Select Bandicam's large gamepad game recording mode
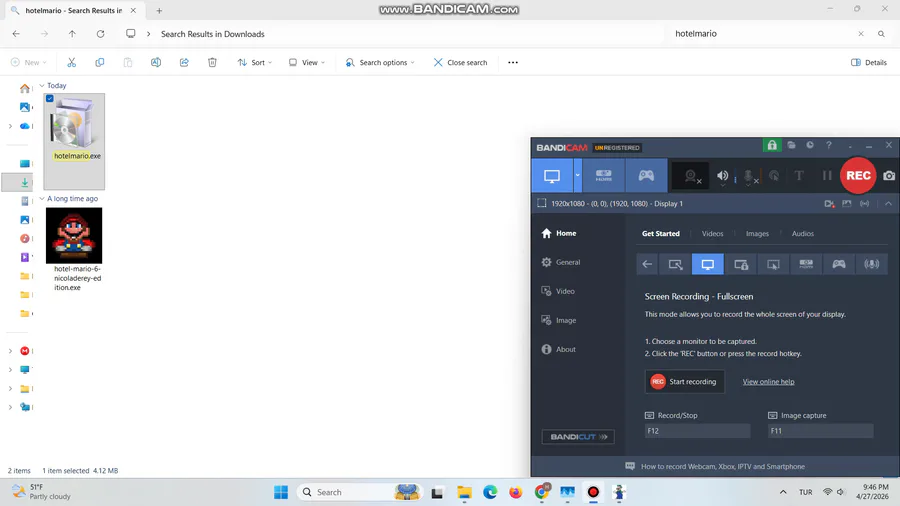The width and height of the screenshot is (900, 506). click(x=646, y=176)
